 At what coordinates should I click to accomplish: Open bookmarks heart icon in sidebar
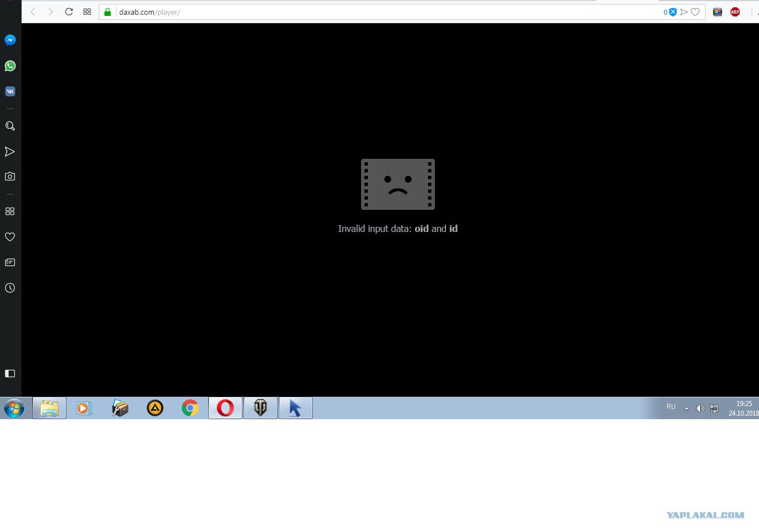click(x=10, y=237)
